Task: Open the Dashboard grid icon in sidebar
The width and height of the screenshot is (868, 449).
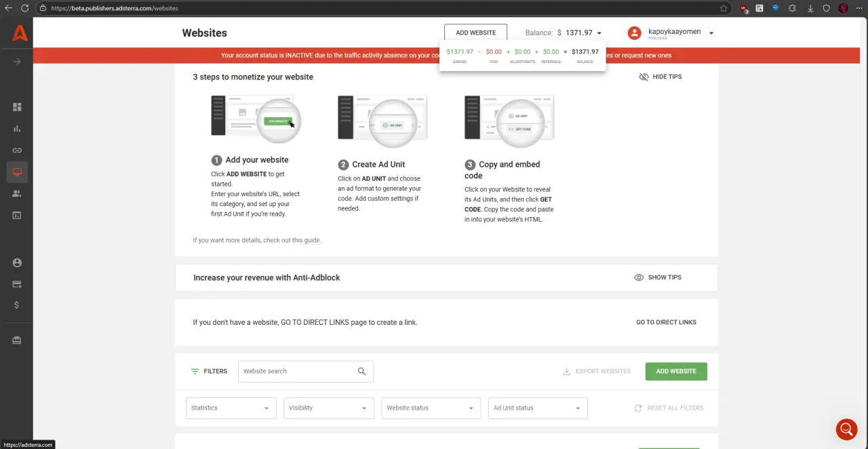Action: click(x=17, y=107)
